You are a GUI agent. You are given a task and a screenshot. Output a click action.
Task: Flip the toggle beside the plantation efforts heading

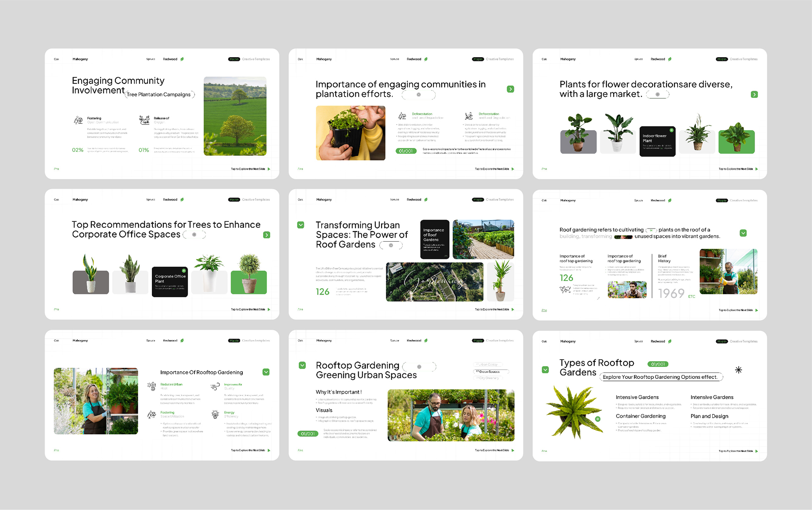(419, 94)
